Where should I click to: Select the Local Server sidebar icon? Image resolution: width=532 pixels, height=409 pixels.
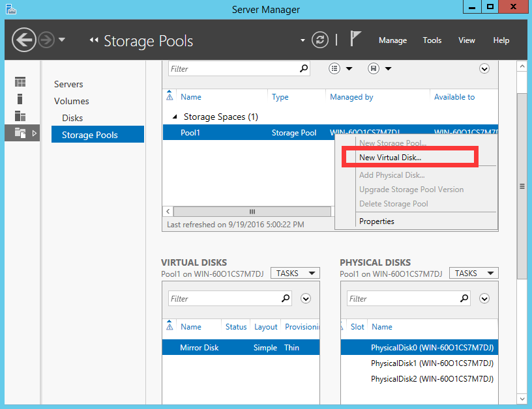click(20, 99)
